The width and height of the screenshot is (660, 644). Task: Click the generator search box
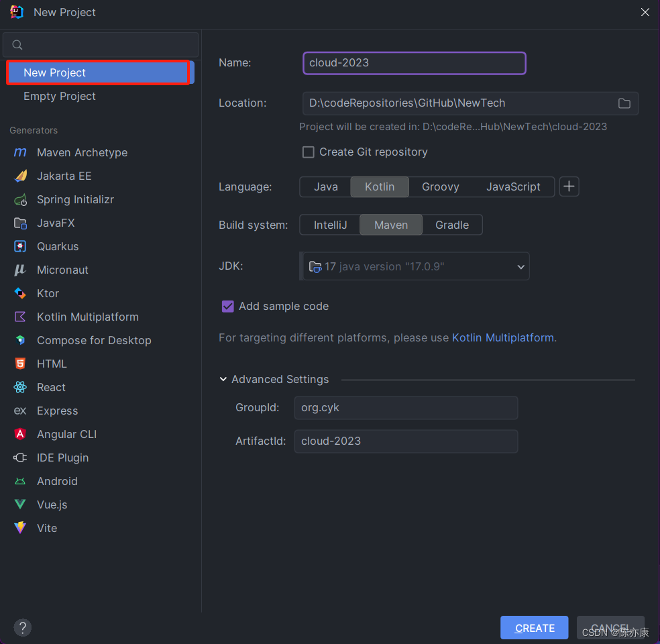[101, 45]
